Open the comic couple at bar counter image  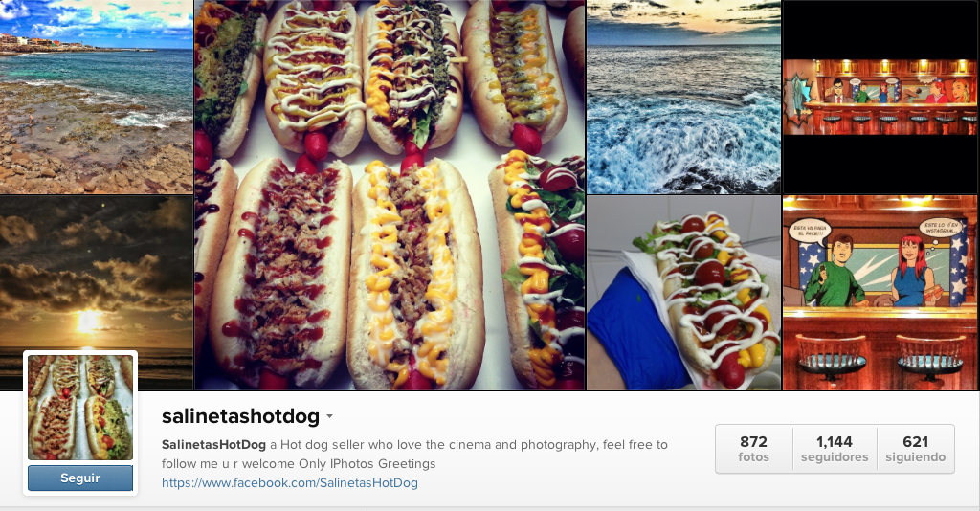(x=880, y=293)
